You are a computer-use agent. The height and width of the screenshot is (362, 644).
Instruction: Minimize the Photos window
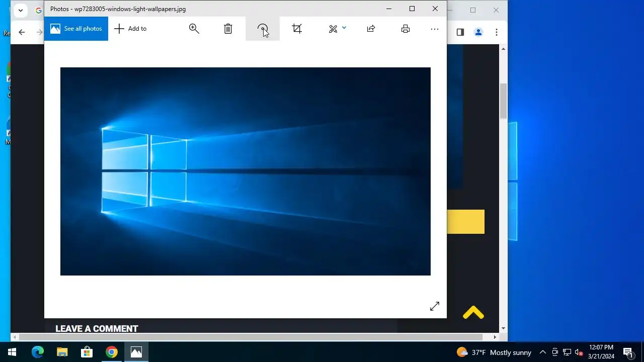pos(389,9)
